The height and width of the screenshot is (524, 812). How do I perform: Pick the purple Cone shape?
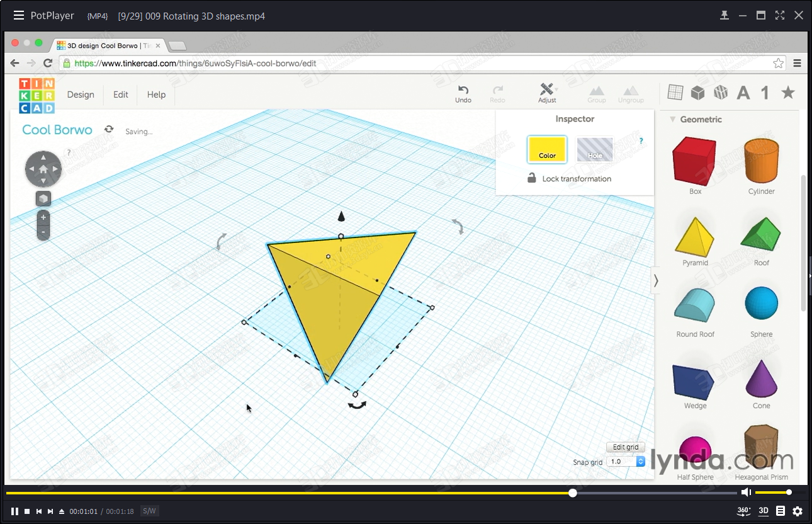tap(761, 378)
